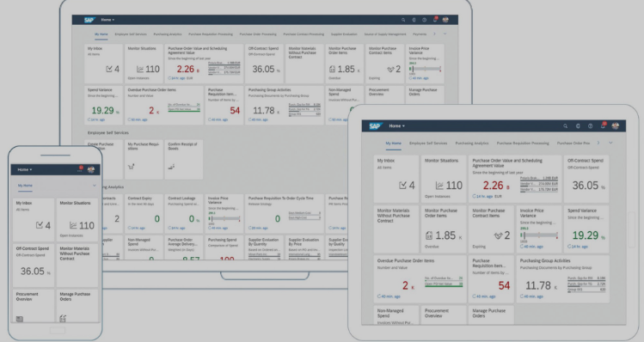Click the tablet tab bar right arrow
Screen dimensions: 644x342
pos(598,143)
